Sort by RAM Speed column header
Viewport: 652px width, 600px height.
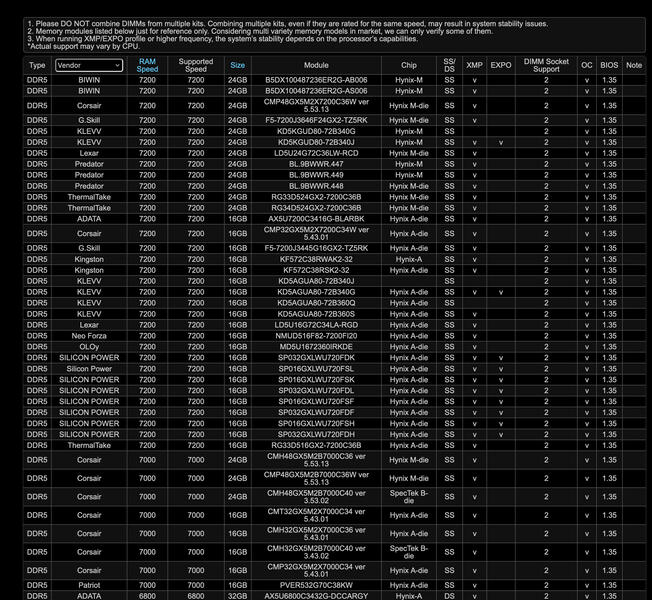(147, 65)
